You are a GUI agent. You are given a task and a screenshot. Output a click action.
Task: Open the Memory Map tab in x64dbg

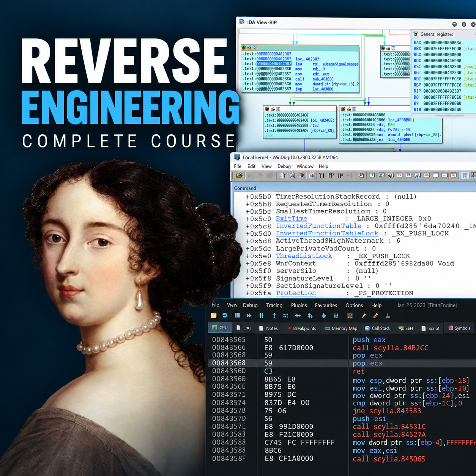(341, 328)
